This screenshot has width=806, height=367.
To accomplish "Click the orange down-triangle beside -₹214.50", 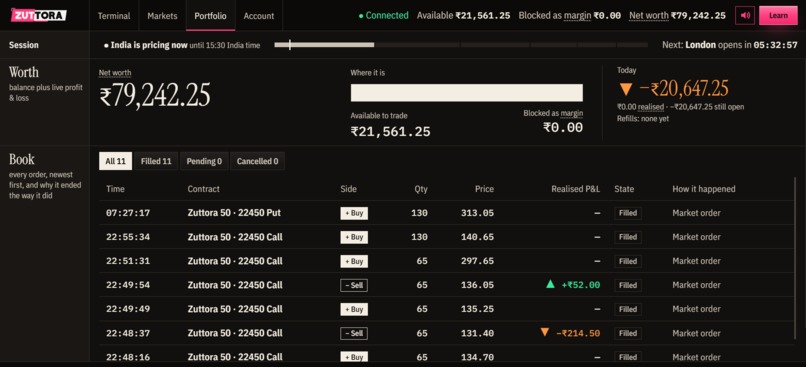I will pos(544,332).
